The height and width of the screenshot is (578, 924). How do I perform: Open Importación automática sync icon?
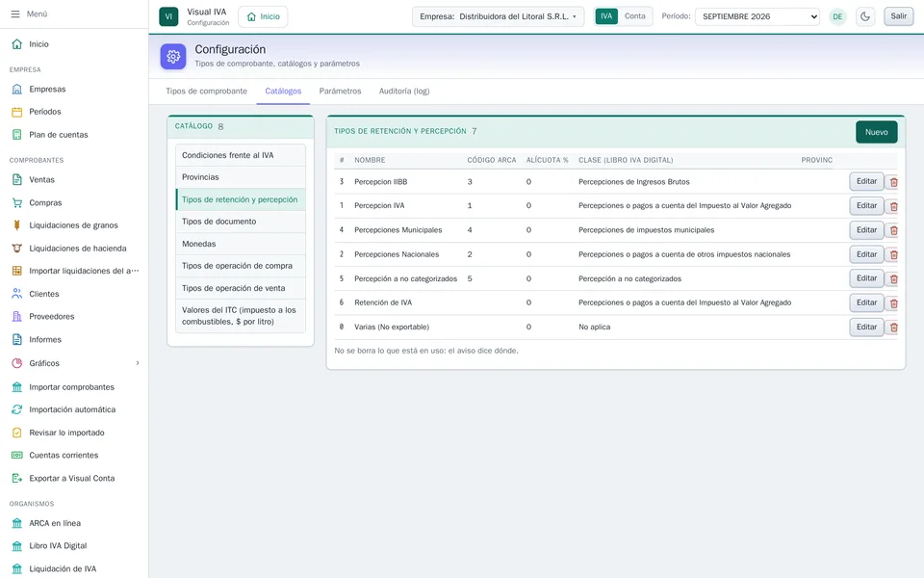pyautogui.click(x=17, y=409)
